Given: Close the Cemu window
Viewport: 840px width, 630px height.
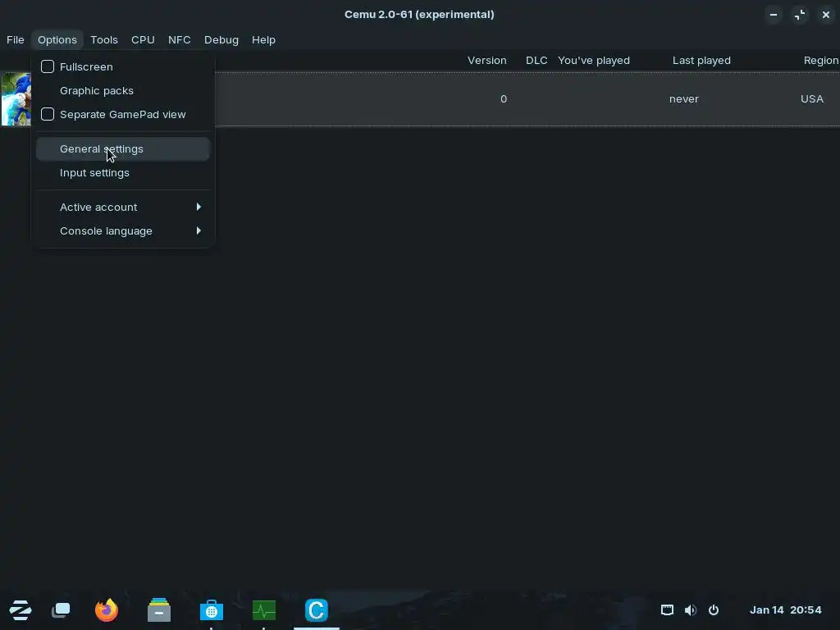Looking at the screenshot, I should 826,15.
